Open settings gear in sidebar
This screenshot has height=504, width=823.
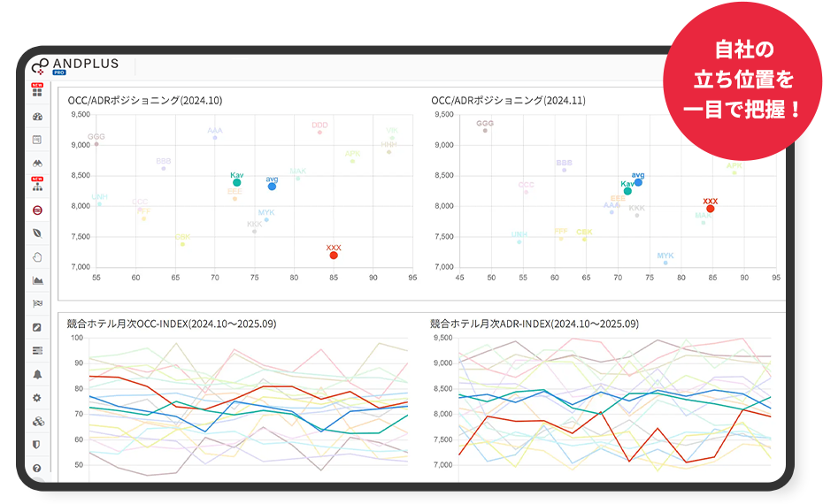[x=37, y=398]
